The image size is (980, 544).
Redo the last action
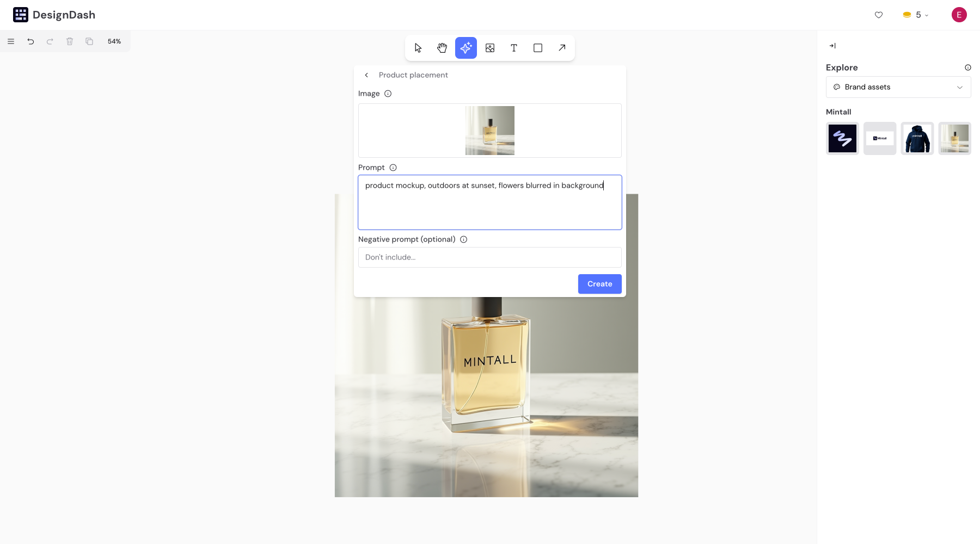(x=50, y=41)
